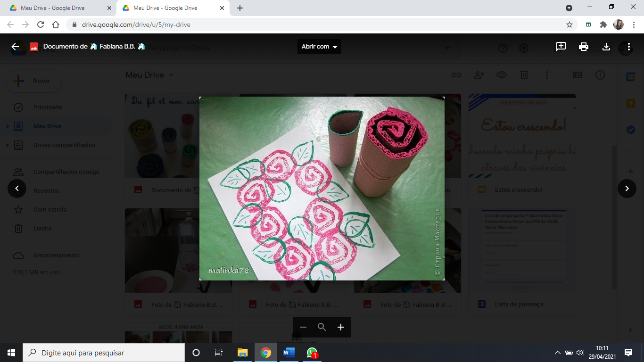The height and width of the screenshot is (362, 644).
Task: Click the eye preview icon in toolbar
Action: pos(502,75)
